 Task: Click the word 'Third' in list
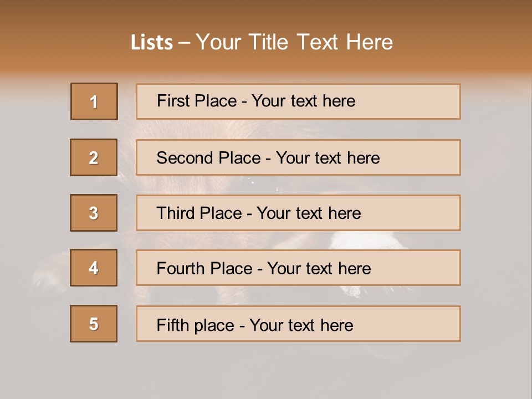click(175, 213)
